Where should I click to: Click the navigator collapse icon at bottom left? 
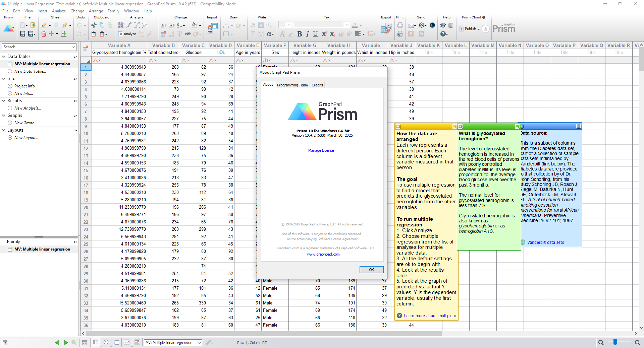point(5,343)
